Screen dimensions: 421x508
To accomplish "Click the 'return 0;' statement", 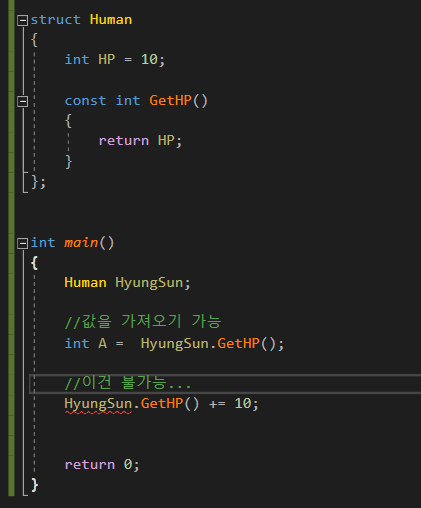I will 102,465.
